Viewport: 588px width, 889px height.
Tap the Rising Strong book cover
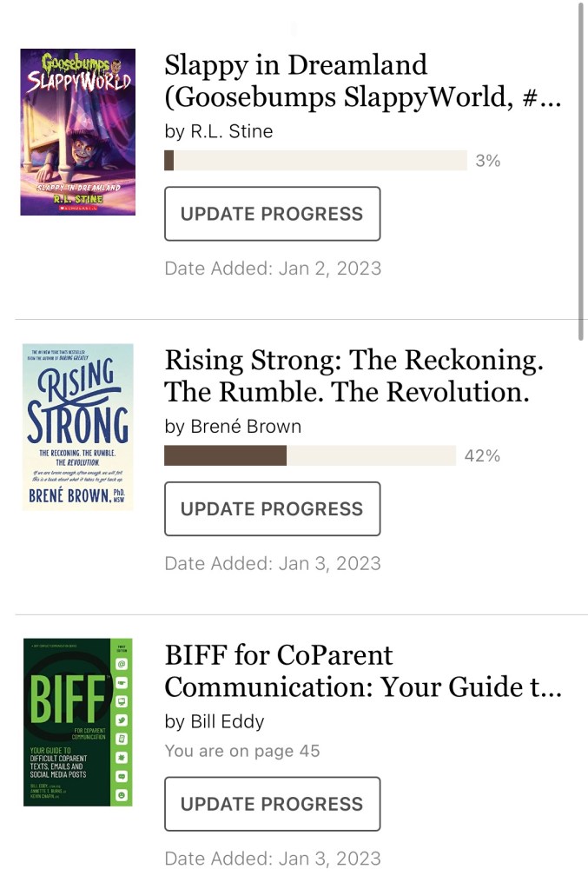point(77,427)
